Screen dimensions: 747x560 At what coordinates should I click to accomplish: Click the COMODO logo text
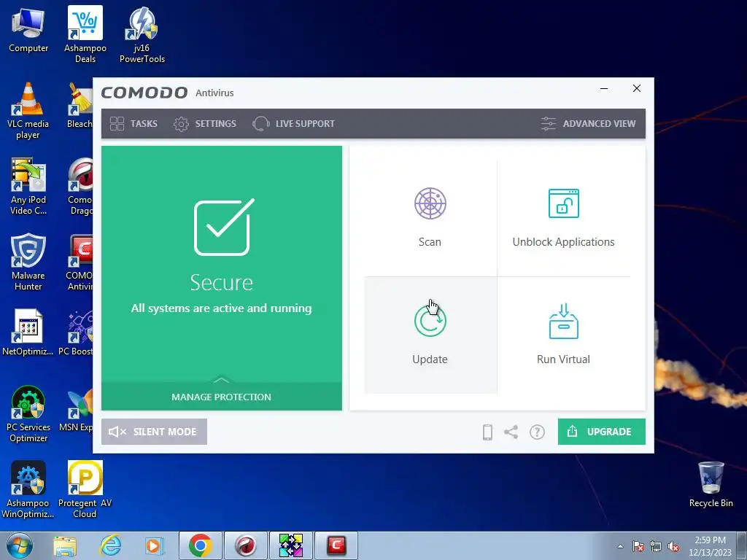coord(144,93)
